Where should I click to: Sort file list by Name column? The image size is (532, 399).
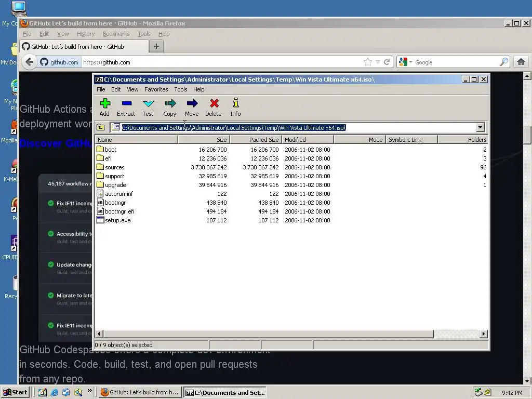[137, 139]
